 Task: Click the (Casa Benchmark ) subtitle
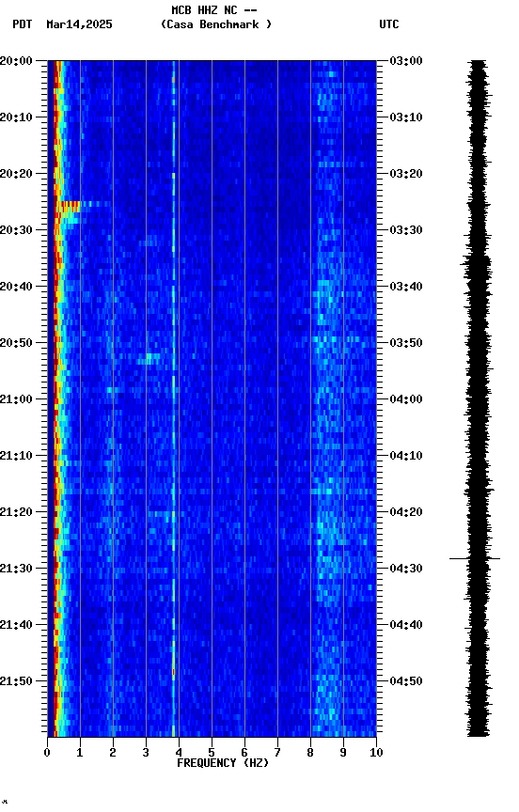tap(216, 24)
